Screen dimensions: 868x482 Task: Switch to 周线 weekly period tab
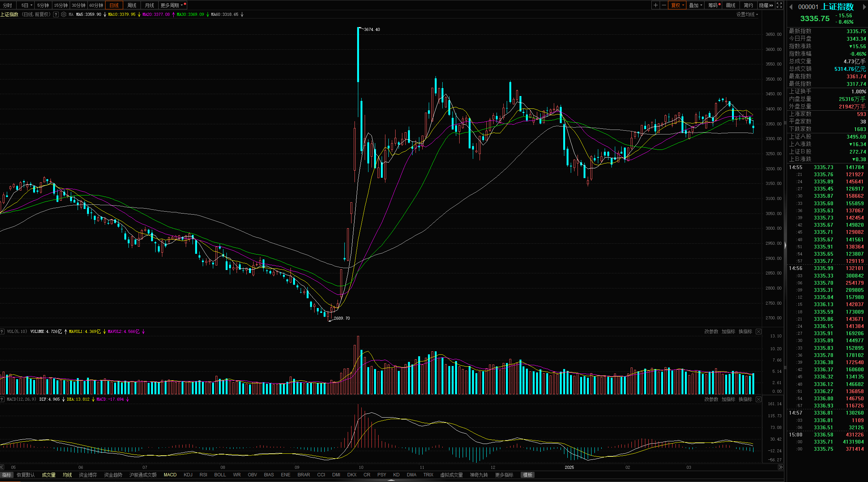click(x=132, y=5)
